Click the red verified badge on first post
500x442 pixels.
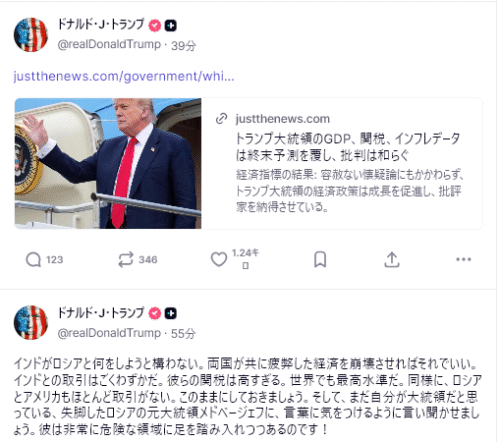pos(155,26)
